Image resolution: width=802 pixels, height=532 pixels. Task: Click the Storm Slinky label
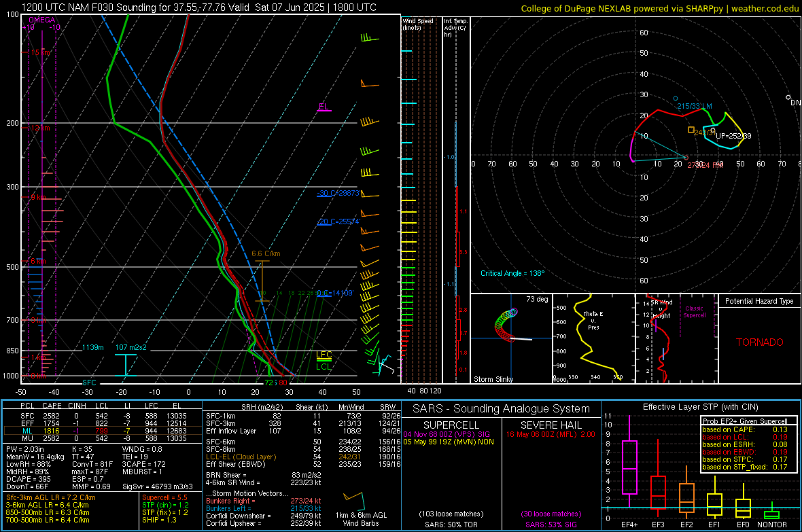point(493,379)
